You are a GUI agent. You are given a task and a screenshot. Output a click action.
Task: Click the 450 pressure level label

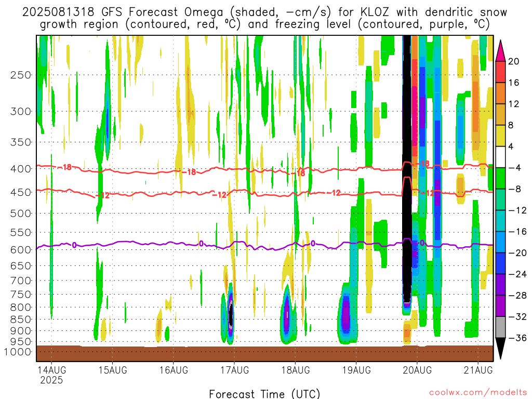click(21, 192)
